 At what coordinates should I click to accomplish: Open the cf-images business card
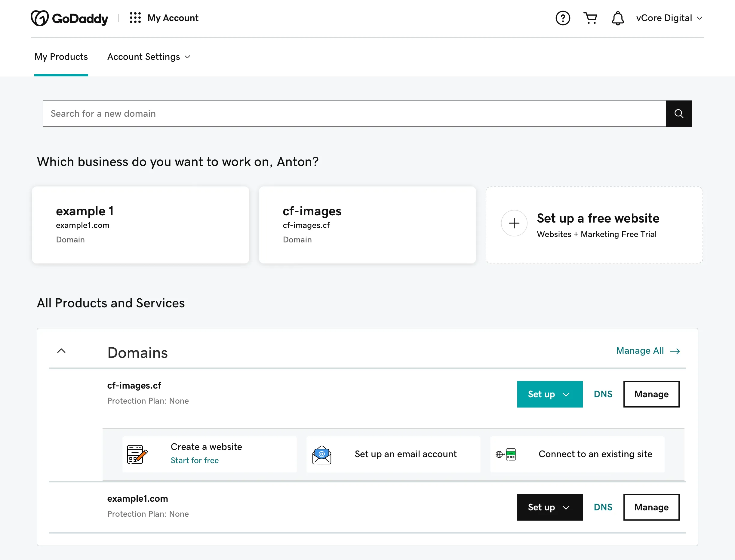[x=367, y=225]
